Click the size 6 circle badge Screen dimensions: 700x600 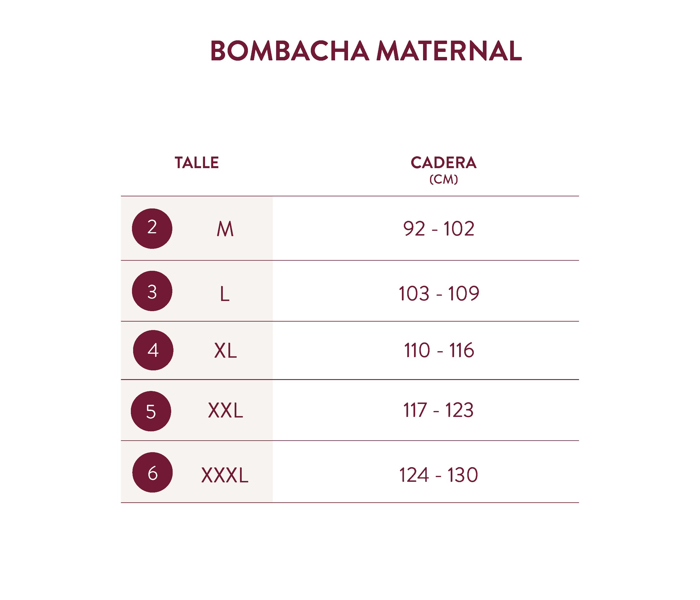[x=152, y=472]
